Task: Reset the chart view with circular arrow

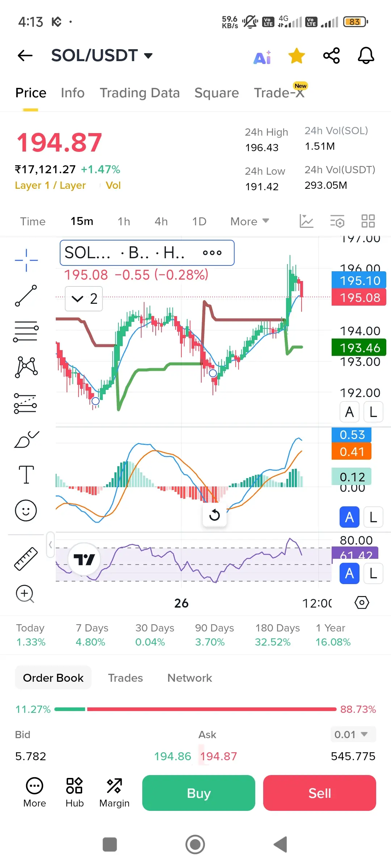Action: (x=214, y=515)
